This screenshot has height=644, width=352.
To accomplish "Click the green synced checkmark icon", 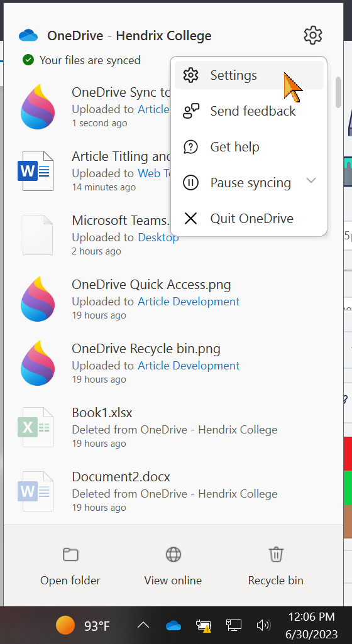I will point(28,60).
